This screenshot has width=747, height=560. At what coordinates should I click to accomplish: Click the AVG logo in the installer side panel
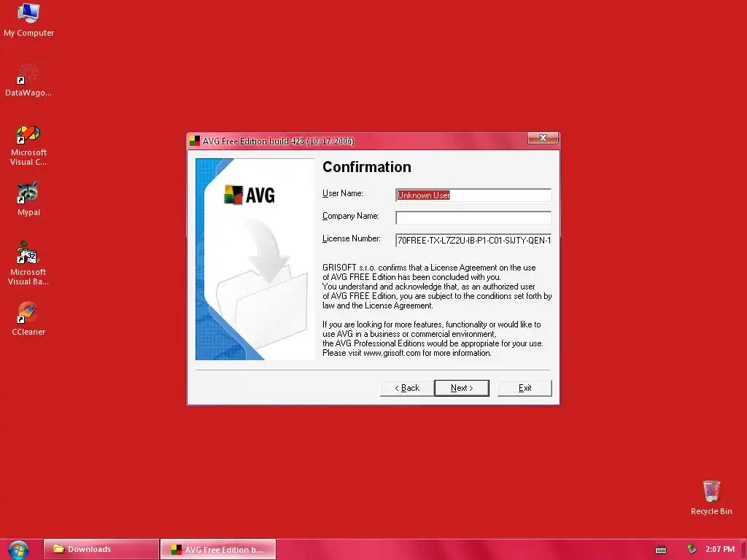coord(249,195)
